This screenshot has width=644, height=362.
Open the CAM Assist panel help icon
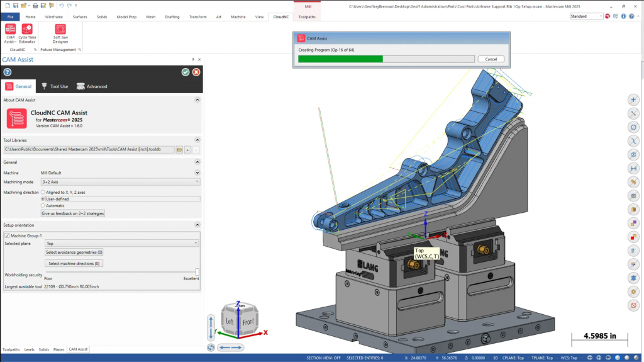(8, 72)
